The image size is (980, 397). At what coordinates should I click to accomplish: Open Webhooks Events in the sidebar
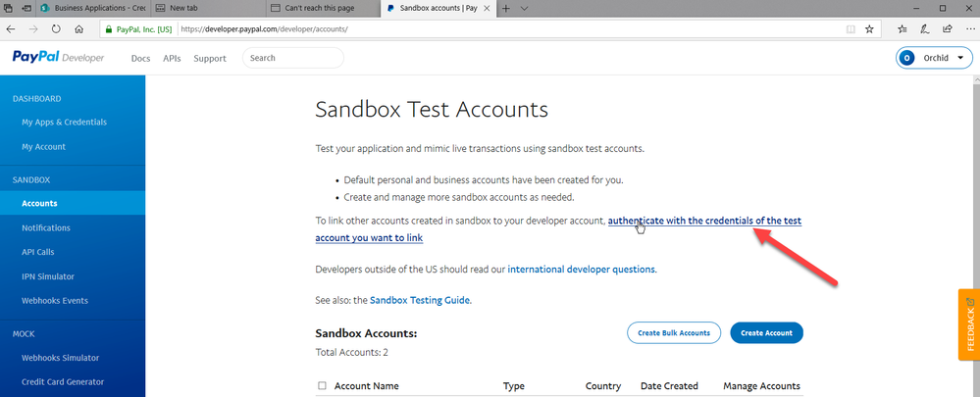coord(54,301)
